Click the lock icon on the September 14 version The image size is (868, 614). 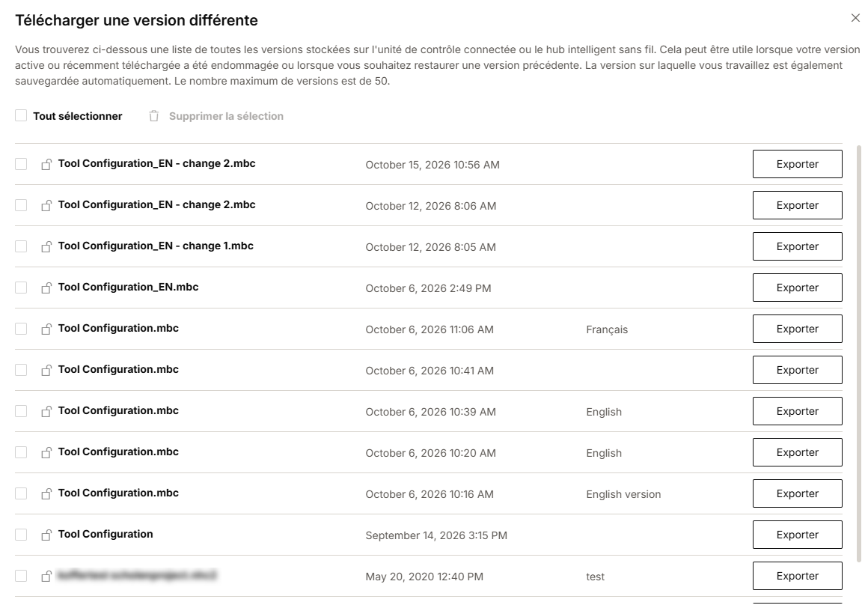click(46, 535)
